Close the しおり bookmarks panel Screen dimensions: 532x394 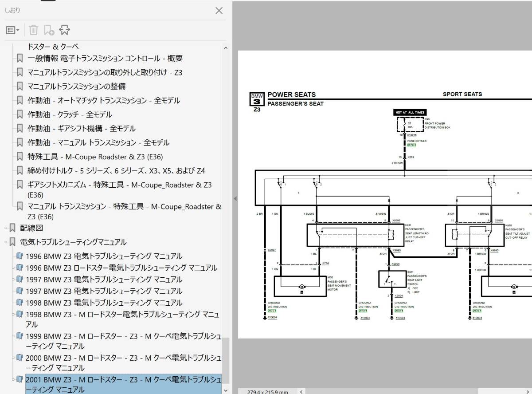click(x=219, y=11)
